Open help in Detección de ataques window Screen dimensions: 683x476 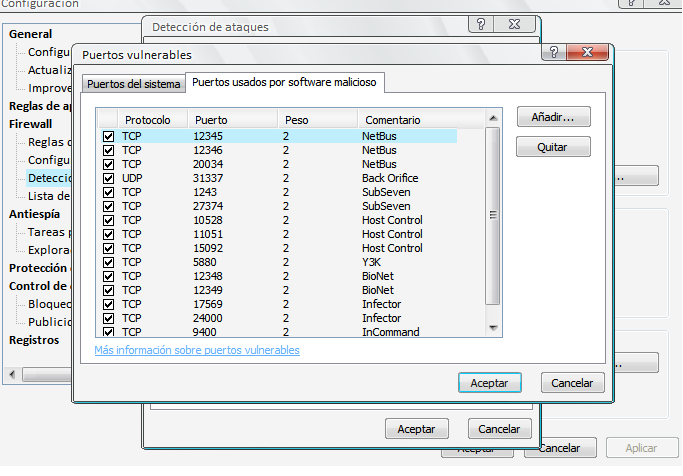point(481,24)
